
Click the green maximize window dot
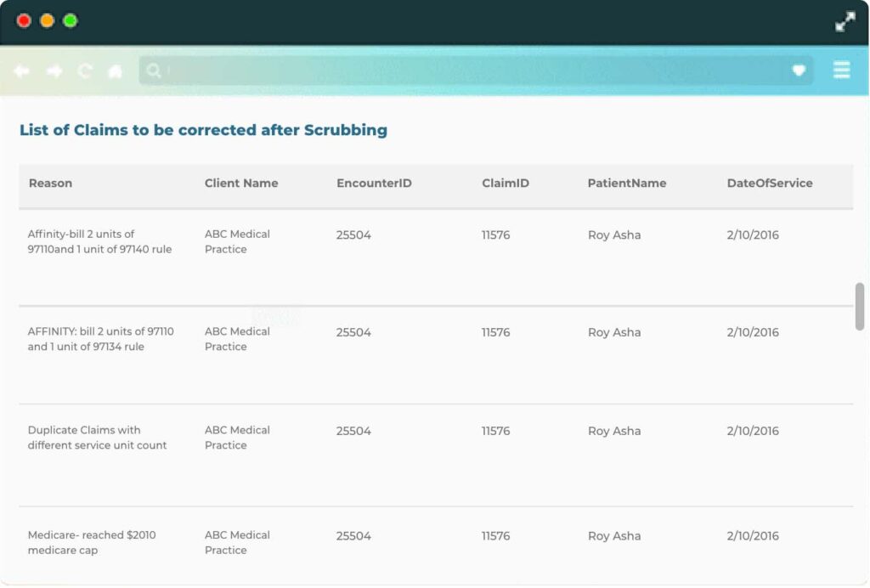coord(70,20)
